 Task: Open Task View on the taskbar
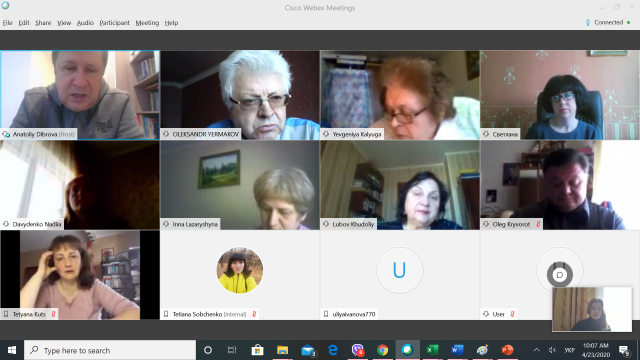tap(232, 350)
